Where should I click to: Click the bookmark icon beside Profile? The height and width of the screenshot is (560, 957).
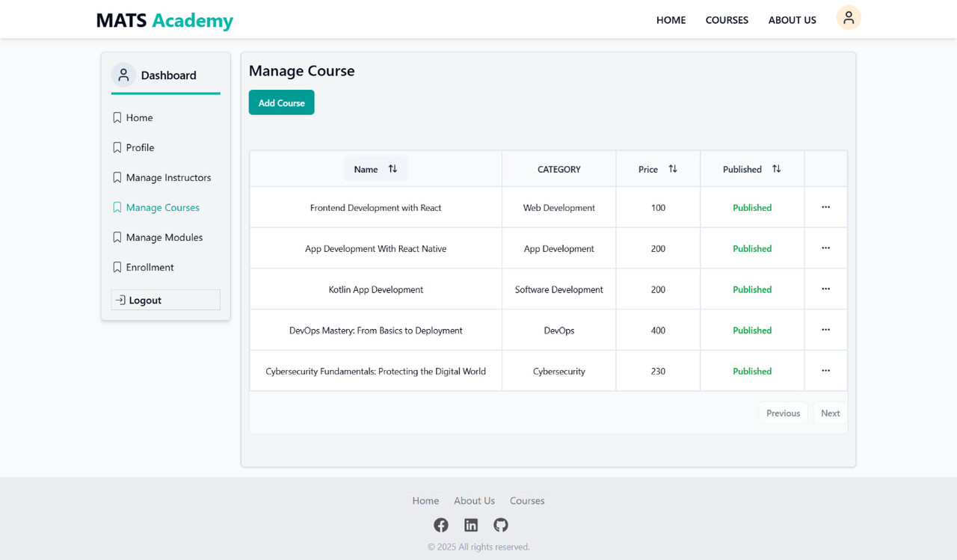tap(117, 147)
